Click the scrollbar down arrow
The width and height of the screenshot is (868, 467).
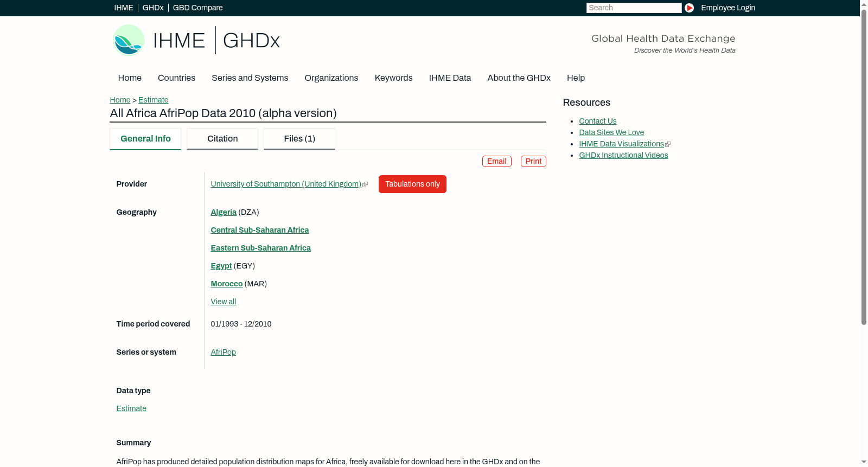pos(864,462)
